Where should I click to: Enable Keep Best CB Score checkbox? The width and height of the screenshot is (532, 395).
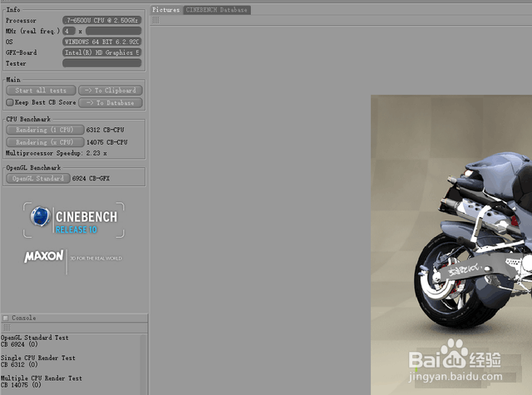coord(10,102)
